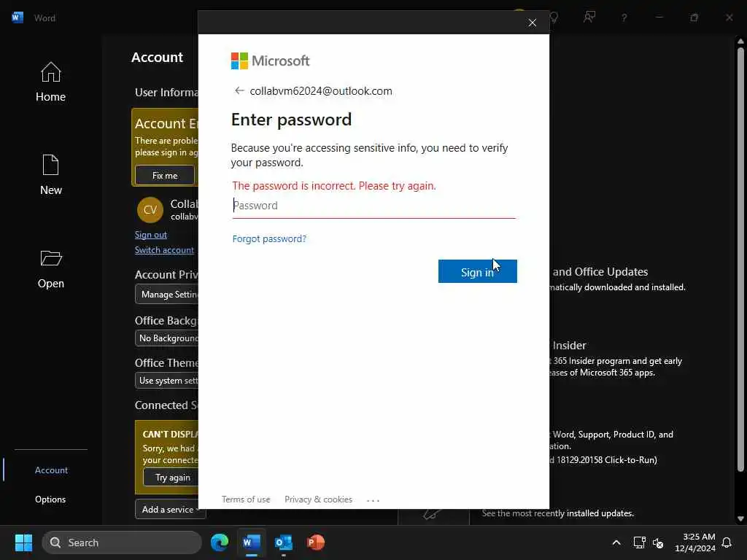
Task: Click the 'See the most recently installed updates' text
Action: pos(558,513)
